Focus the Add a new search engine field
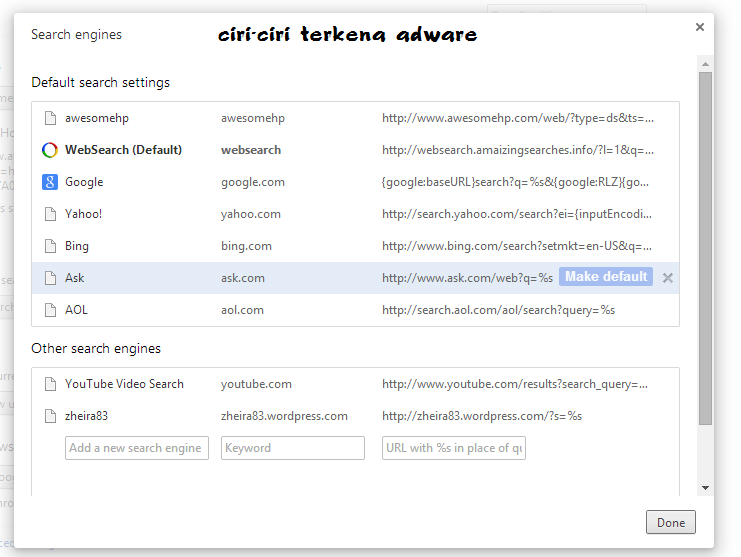Viewport: 741px width, 557px height. 137,448
